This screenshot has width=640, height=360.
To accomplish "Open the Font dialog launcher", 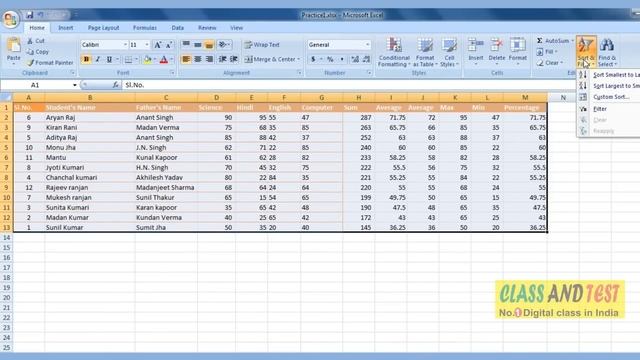I will (172, 73).
